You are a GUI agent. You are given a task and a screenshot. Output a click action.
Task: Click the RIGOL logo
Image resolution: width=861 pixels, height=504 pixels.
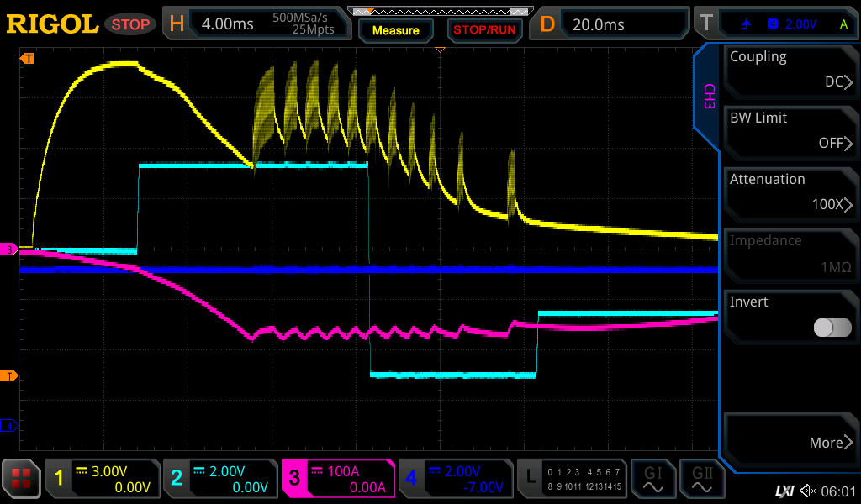click(x=52, y=24)
